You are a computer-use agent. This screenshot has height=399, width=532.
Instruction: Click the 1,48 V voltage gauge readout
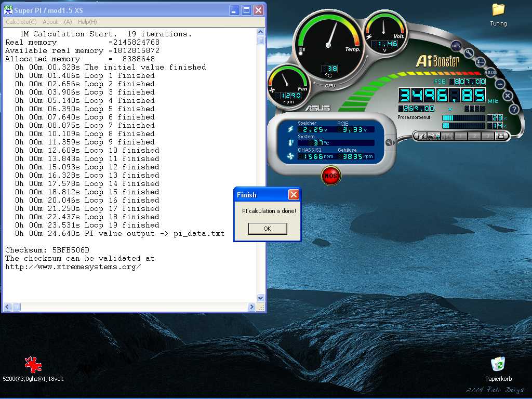coord(385,44)
